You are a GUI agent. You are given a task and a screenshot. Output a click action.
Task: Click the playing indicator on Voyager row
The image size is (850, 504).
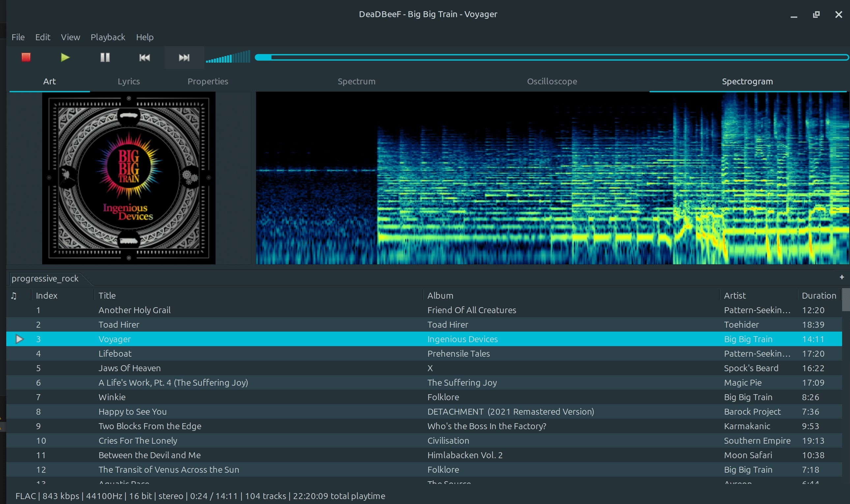coord(19,339)
